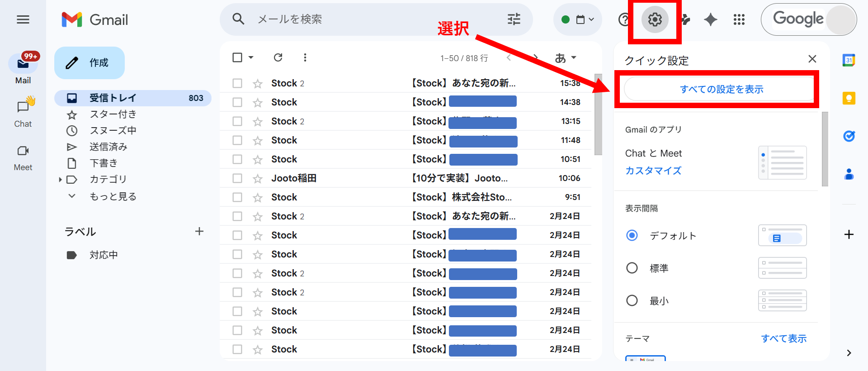Open 下書き folder
This screenshot has width=868, height=371.
point(104,163)
